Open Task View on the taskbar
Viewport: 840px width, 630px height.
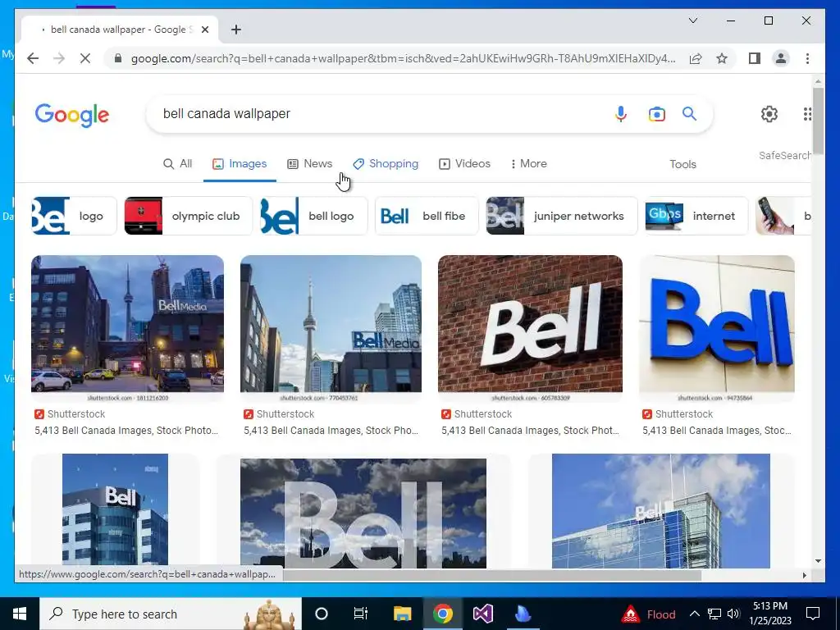[x=361, y=614]
